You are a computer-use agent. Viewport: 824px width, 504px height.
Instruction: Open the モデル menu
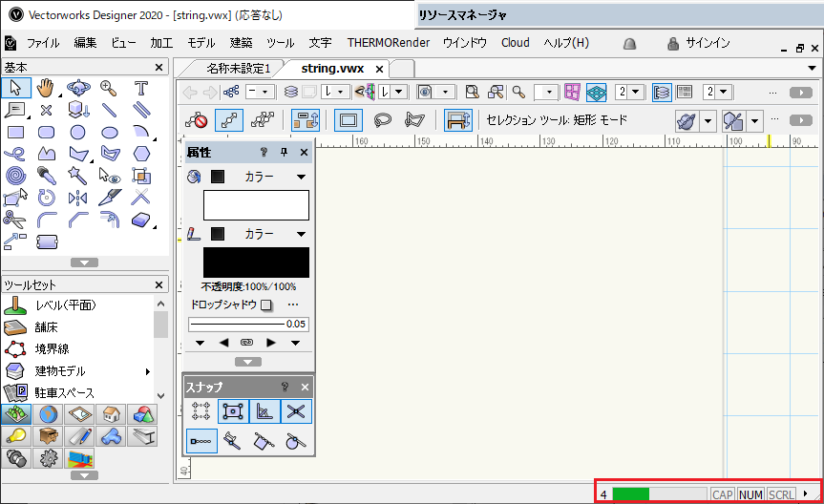(x=201, y=43)
